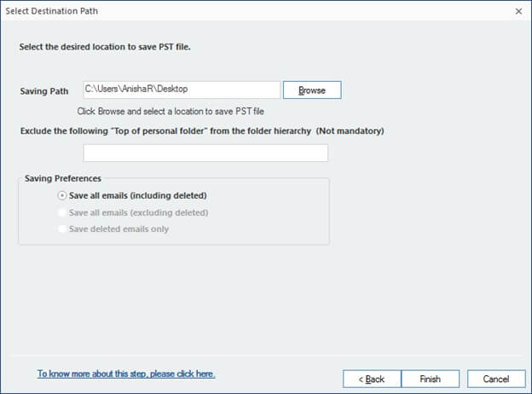The width and height of the screenshot is (532, 394).
Task: Click the Select Destination Path title bar
Action: (257, 11)
